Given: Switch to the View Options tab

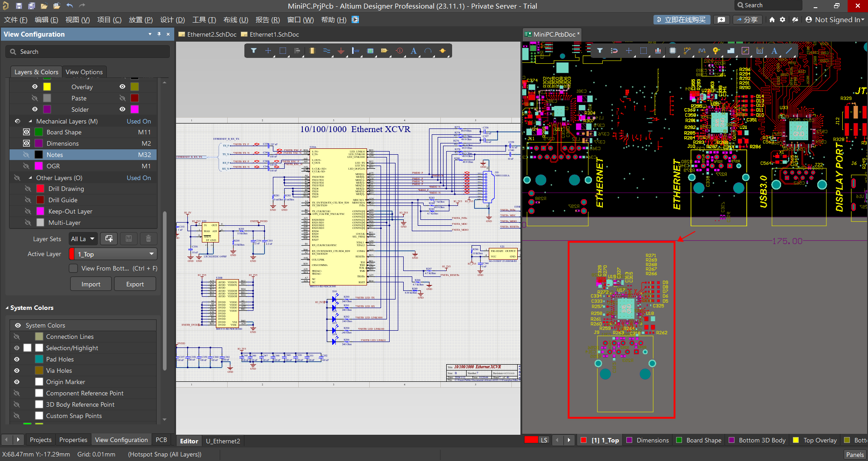Looking at the screenshot, I should [84, 72].
